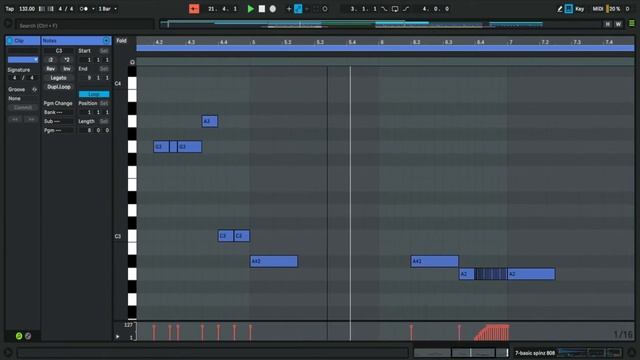
Task: Select the 133.00 tempo field
Action: [x=27, y=9]
